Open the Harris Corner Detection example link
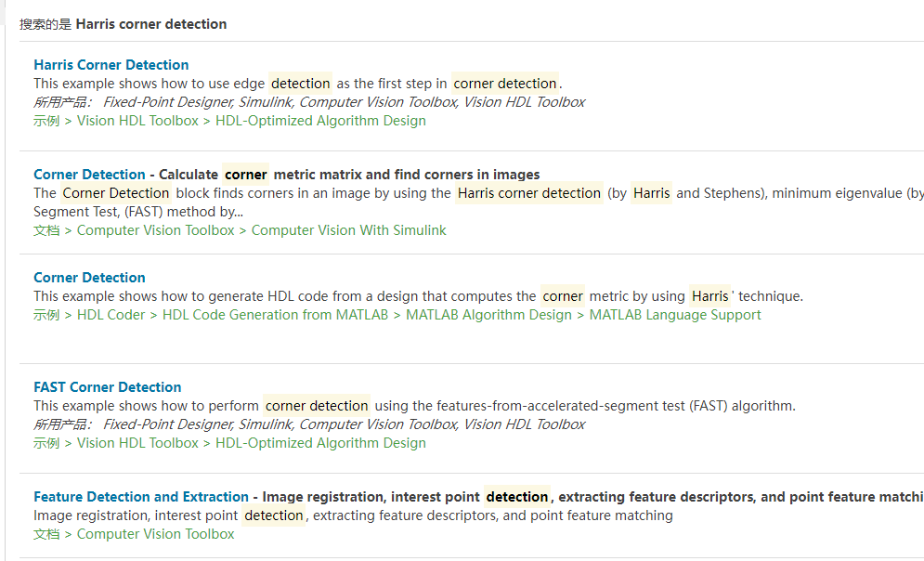 click(x=111, y=65)
